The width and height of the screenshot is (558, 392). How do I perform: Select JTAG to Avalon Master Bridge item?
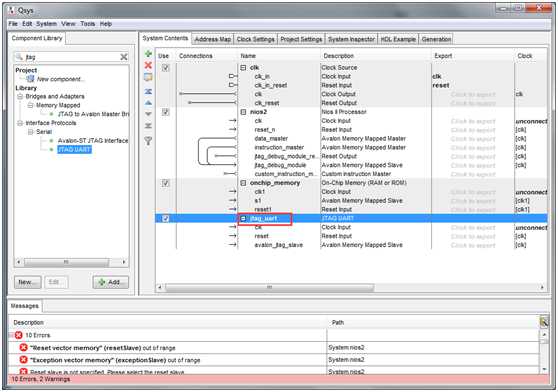point(93,114)
